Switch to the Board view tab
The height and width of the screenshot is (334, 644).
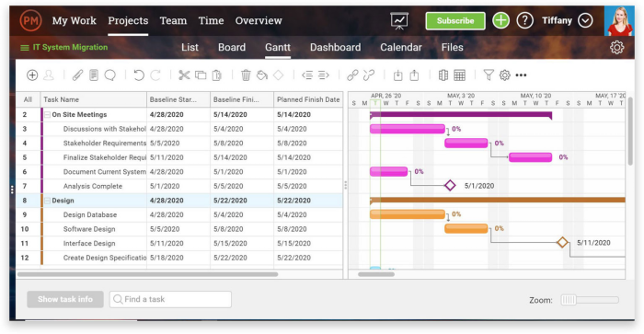pos(232,47)
